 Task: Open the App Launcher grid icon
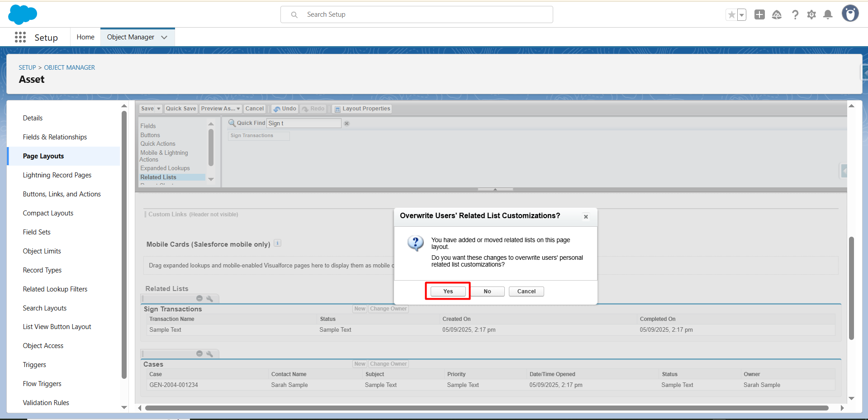tap(20, 37)
